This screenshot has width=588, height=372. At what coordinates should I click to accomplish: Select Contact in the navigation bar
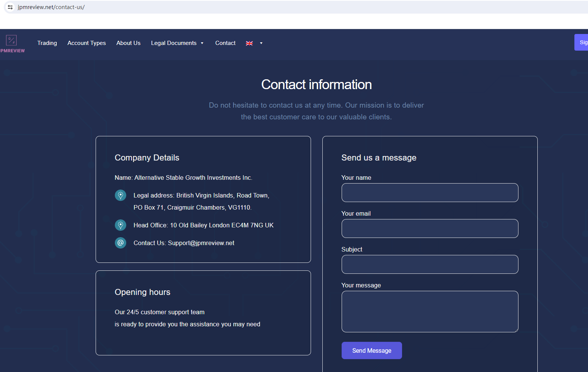225,43
